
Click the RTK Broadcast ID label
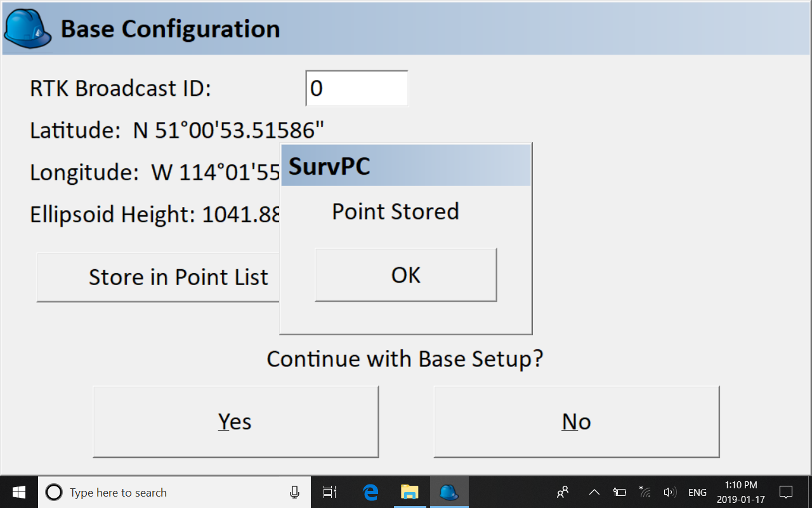[x=121, y=88]
